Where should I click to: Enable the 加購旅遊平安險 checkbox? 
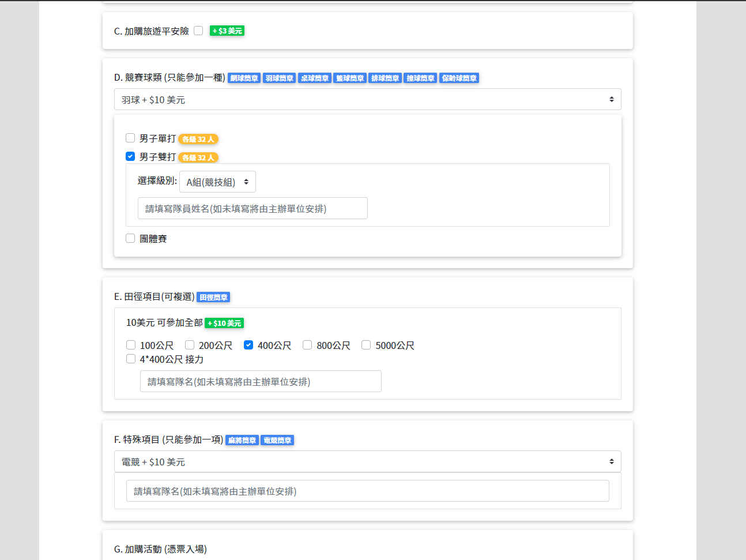point(198,31)
